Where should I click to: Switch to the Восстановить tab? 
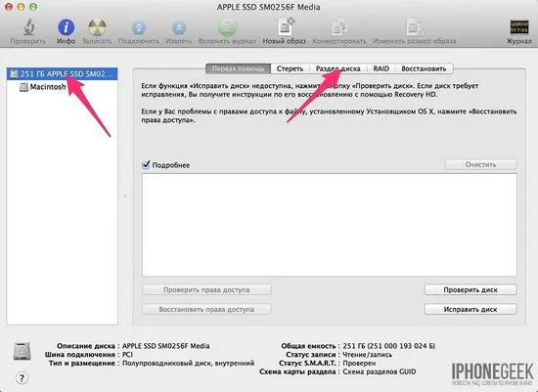(424, 68)
